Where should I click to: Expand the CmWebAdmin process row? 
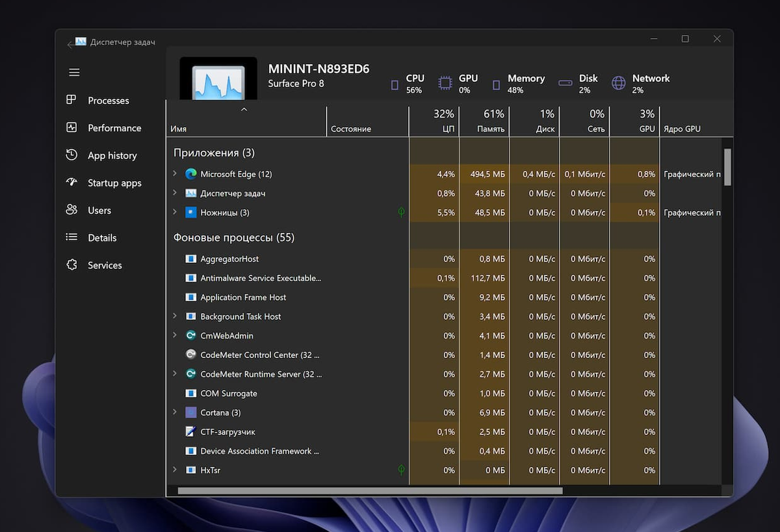click(175, 335)
